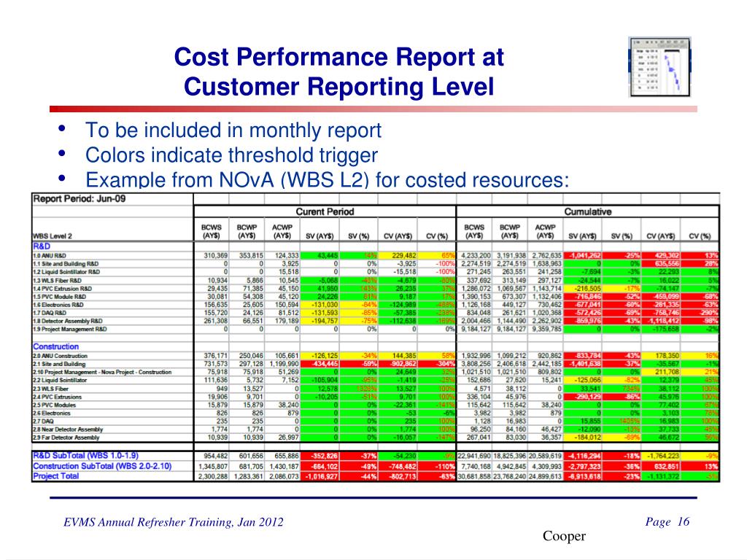Image resolution: width=747 pixels, height=560 pixels.
Task: Select the bullet 'To be included in monthly report'
Action: 233,130
